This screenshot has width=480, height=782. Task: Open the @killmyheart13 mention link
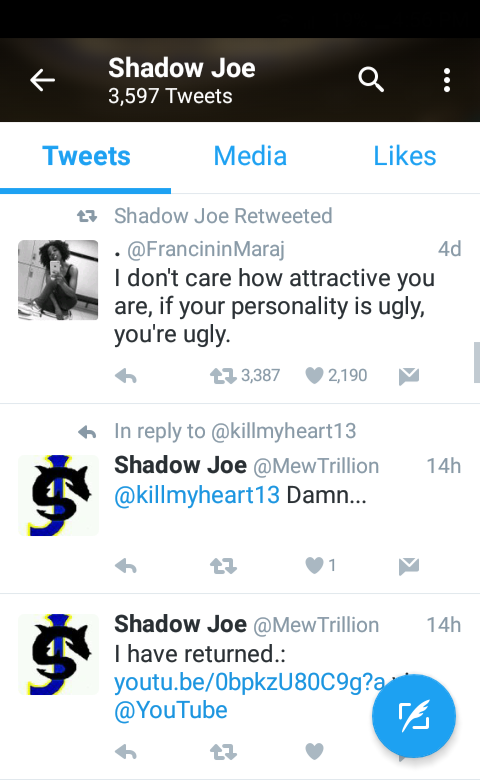click(197, 495)
